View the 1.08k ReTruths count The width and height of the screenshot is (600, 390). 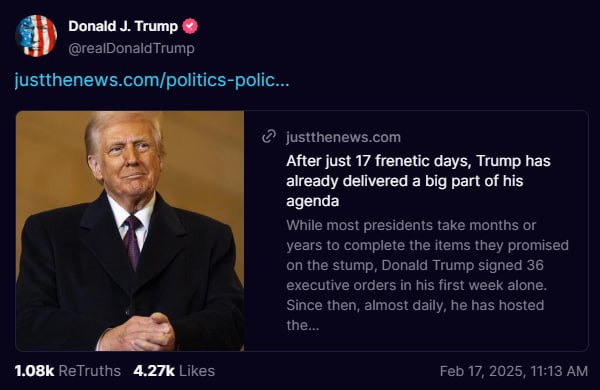(x=68, y=371)
